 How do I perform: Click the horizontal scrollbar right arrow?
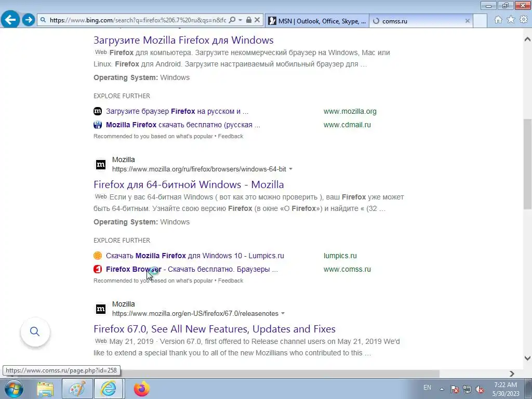click(x=512, y=374)
